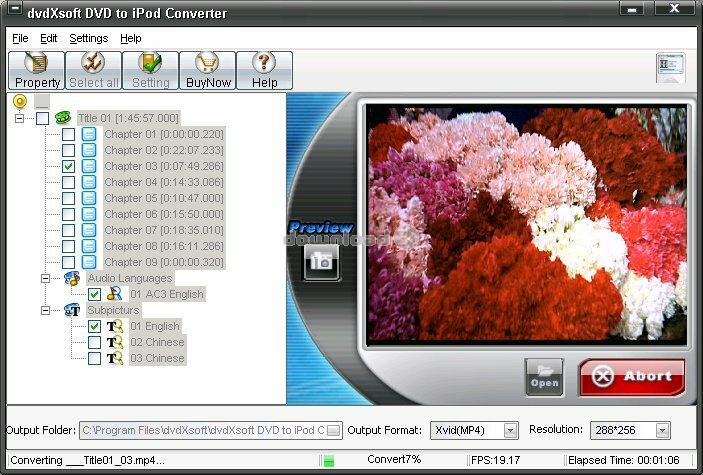
Task: Click the yellow DVD disc icon
Action: [20, 101]
